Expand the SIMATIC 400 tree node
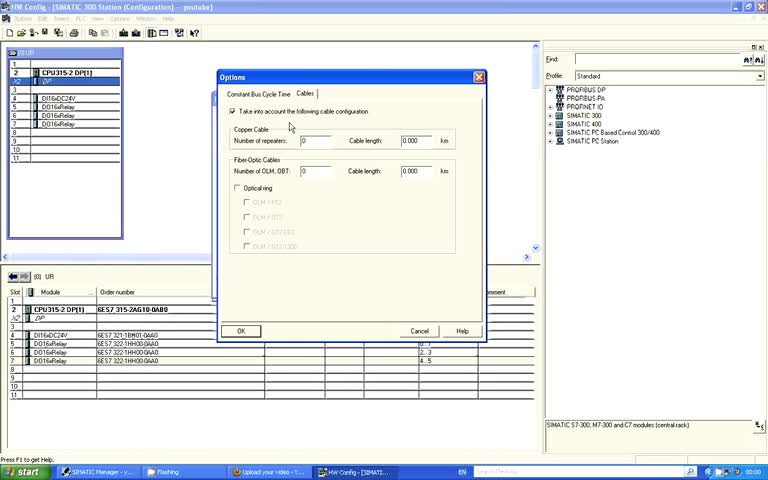The image size is (768, 480). pos(550,124)
